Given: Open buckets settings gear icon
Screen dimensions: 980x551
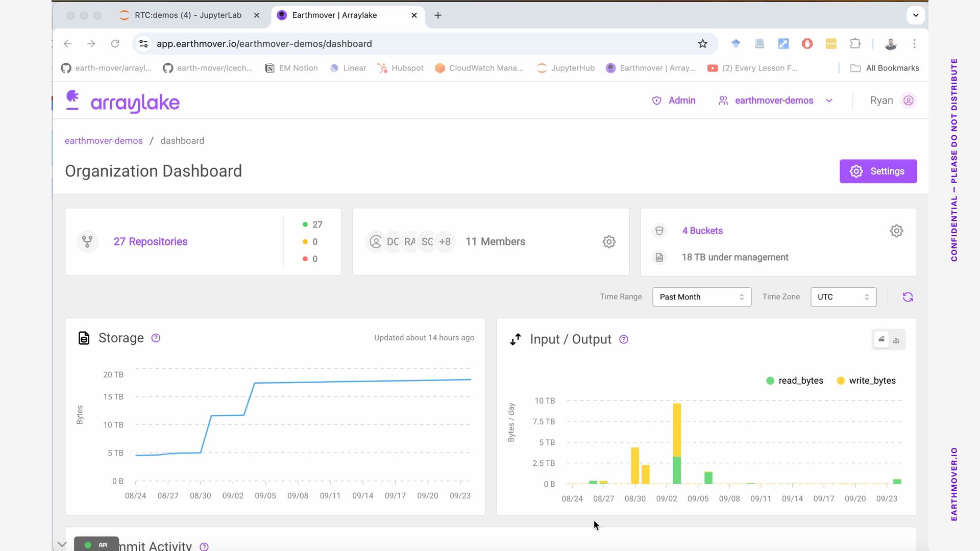Looking at the screenshot, I should tap(896, 231).
